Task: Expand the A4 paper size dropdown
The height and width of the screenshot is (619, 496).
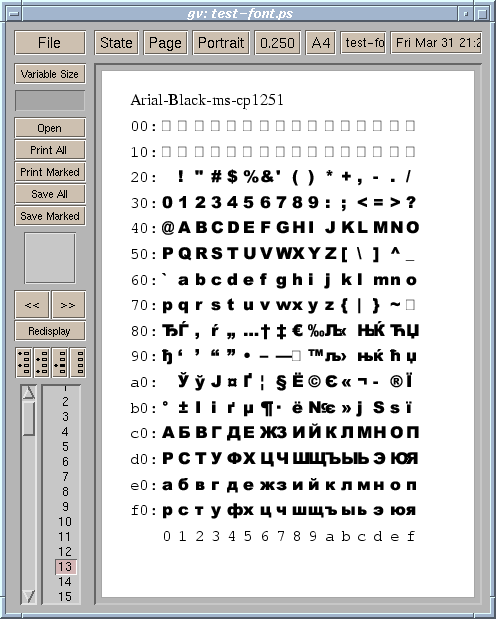Action: tap(321, 43)
